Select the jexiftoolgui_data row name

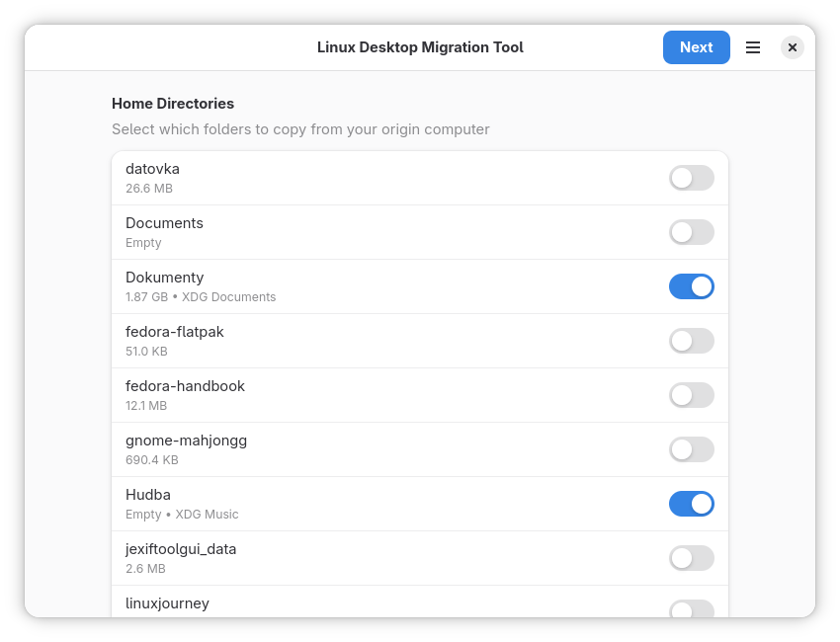(181, 549)
